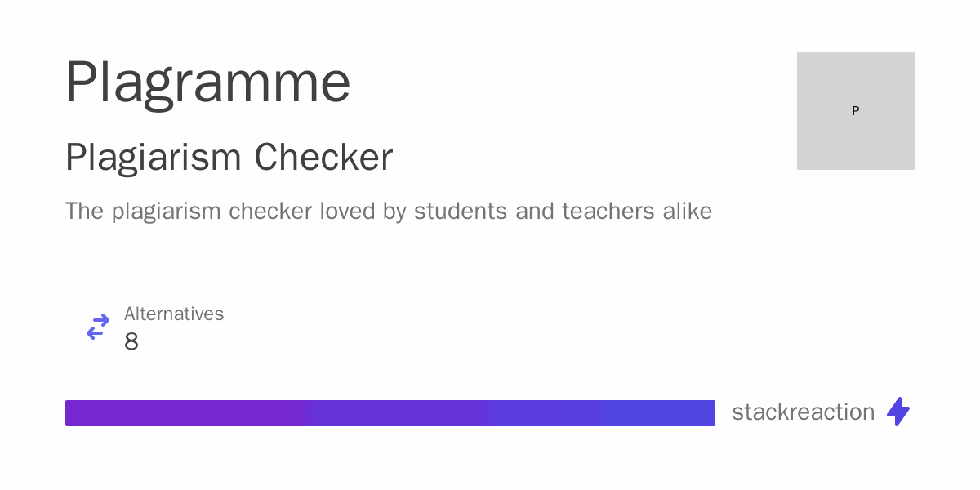The width and height of the screenshot is (980, 490).
Task: Click the letter P inside logo placeholder
Action: (856, 111)
